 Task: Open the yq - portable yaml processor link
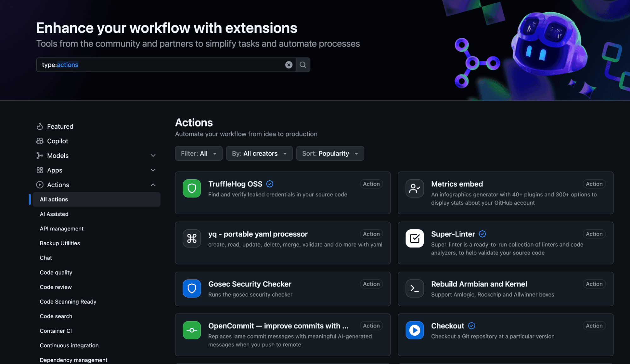[258, 234]
